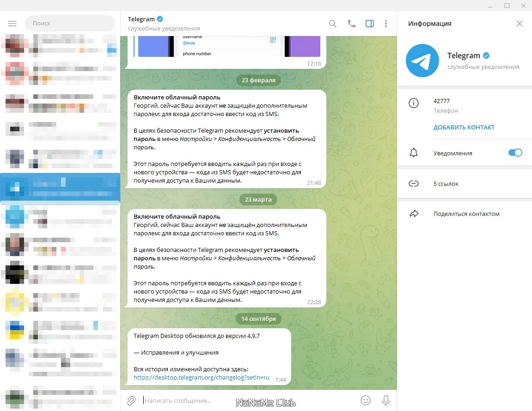
Task: Click the Поиск search field
Action: [70, 23]
